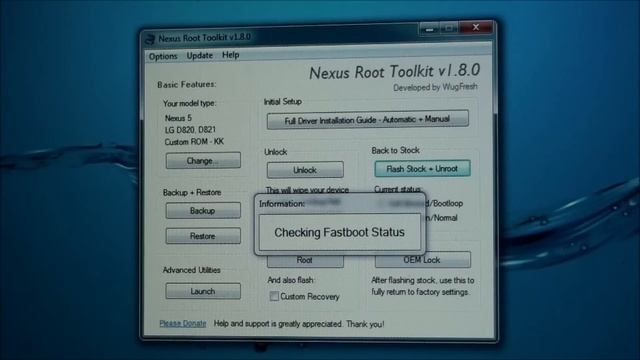
Task: Open the Update menu
Action: pyautogui.click(x=200, y=56)
